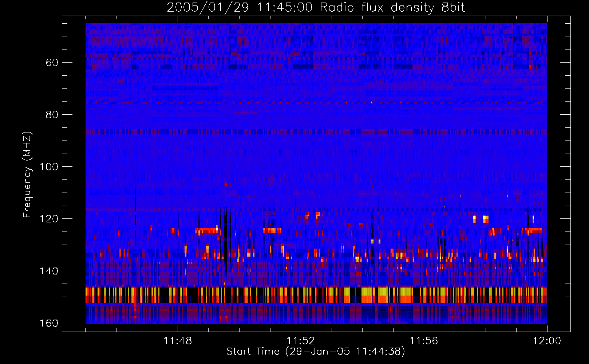Click the 60 frequency tick label
Screen dimensions: 589x364
coord(52,63)
